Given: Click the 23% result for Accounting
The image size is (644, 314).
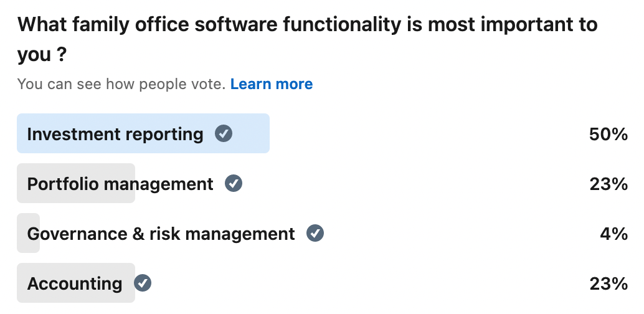Looking at the screenshot, I should [x=608, y=283].
